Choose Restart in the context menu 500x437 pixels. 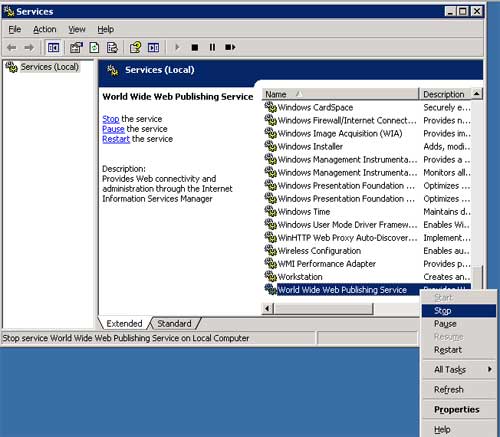click(459, 350)
